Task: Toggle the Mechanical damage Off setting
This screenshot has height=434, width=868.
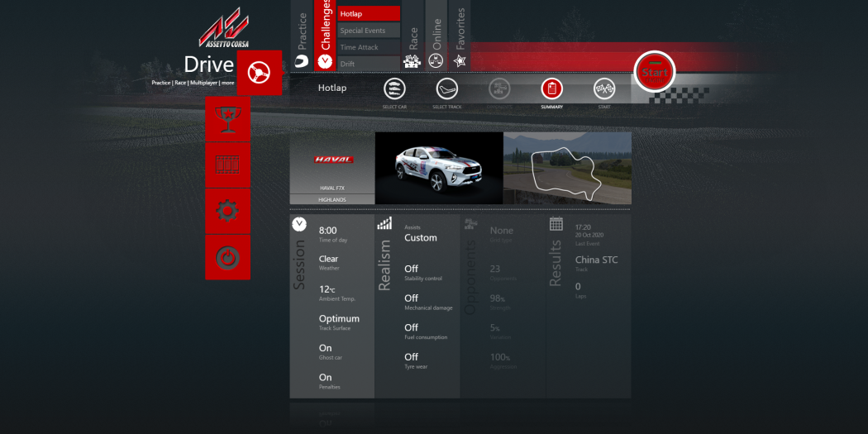Action: click(428, 303)
